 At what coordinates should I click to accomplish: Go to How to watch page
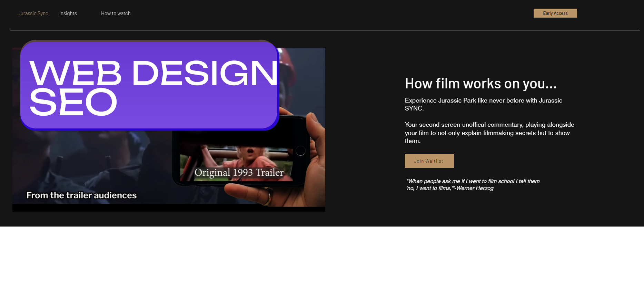pos(116,13)
